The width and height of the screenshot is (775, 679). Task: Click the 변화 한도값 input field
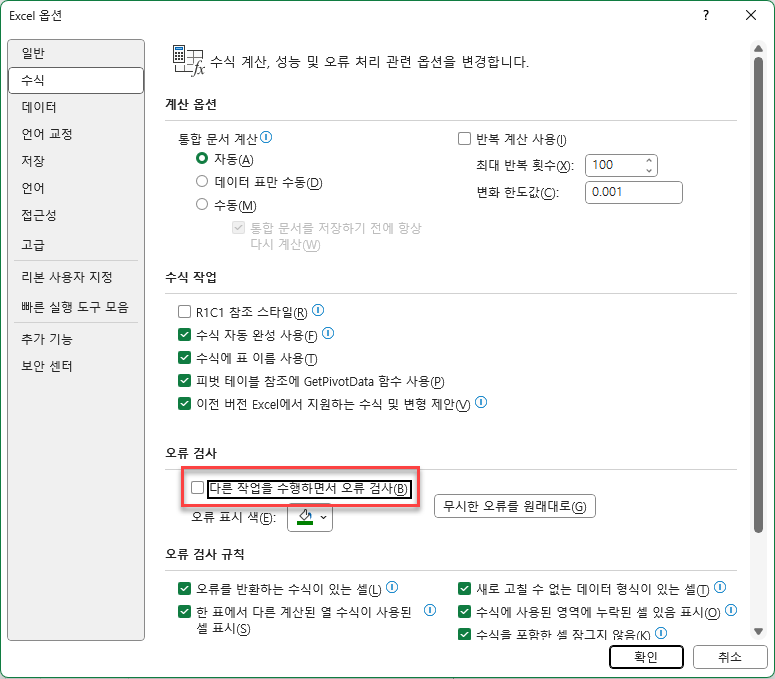(634, 192)
